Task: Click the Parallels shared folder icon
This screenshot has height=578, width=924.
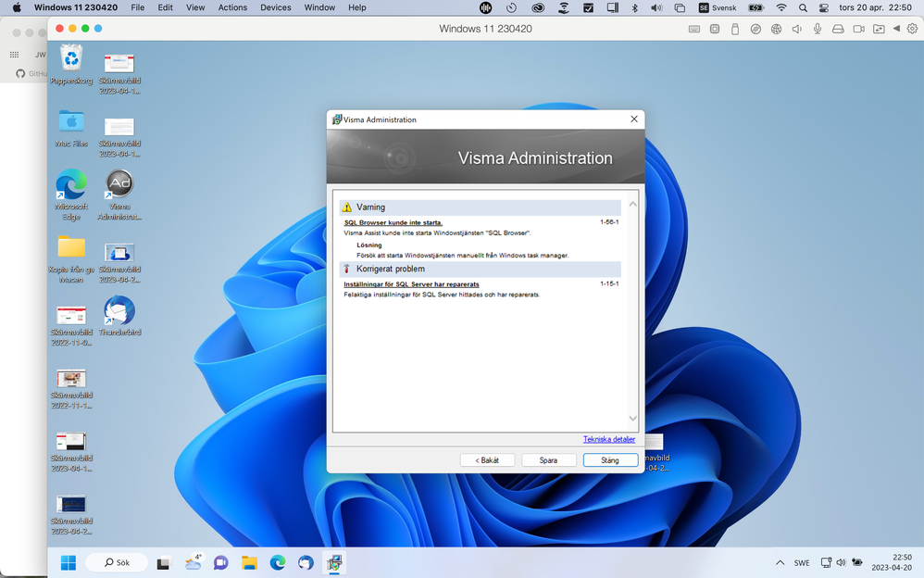Action: tap(879, 29)
